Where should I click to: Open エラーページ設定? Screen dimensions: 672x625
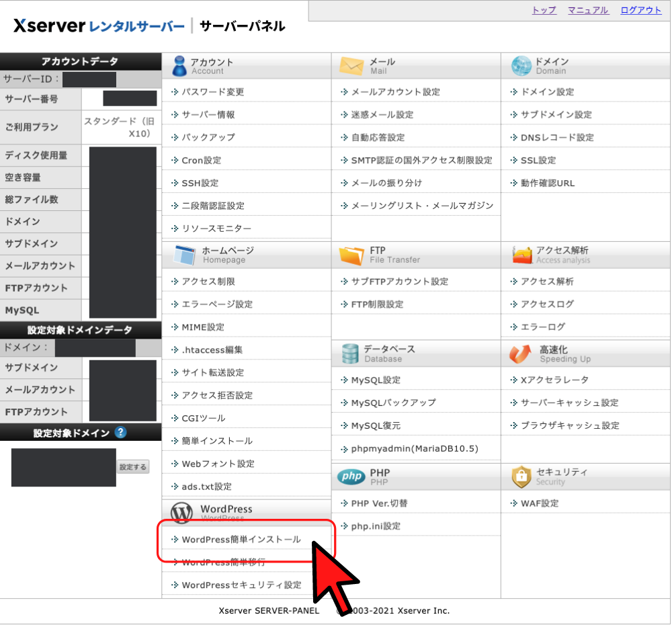click(x=217, y=304)
